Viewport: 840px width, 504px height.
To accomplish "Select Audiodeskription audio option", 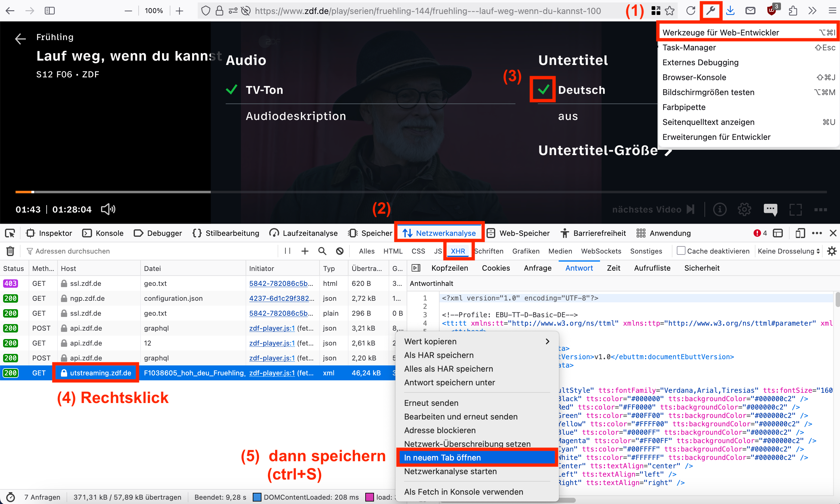I will coord(296,116).
